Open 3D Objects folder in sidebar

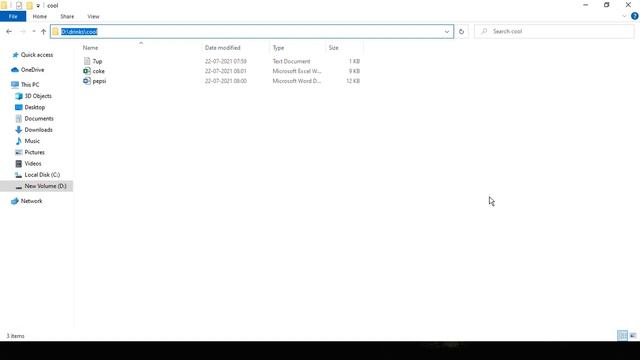tap(38, 96)
